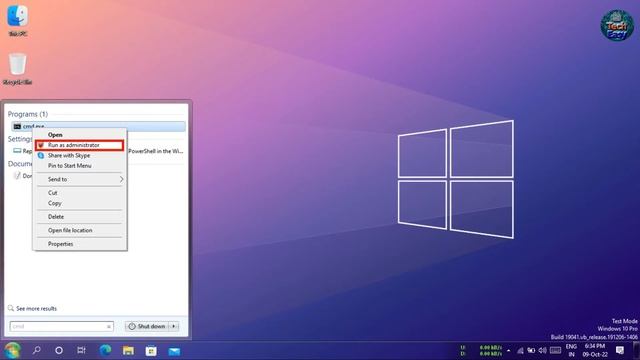The width and height of the screenshot is (640, 360).
Task: Choose Copy in the context menu
Action: click(x=80, y=203)
